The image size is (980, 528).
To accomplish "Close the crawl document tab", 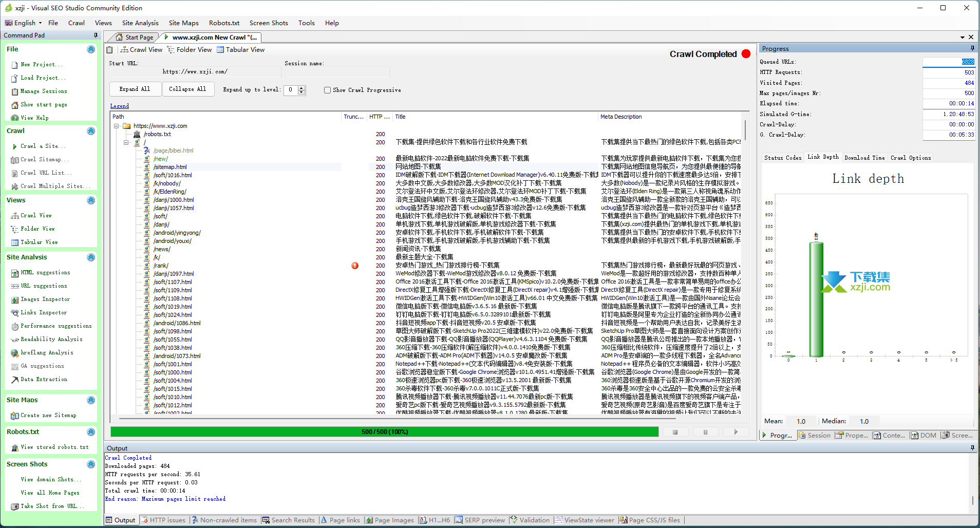I will tap(971, 37).
